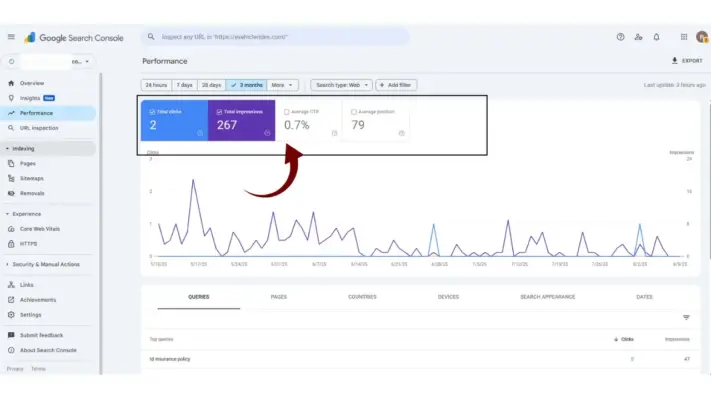Click the Achievements icon
Image resolution: width=711 pixels, height=400 pixels.
click(11, 300)
